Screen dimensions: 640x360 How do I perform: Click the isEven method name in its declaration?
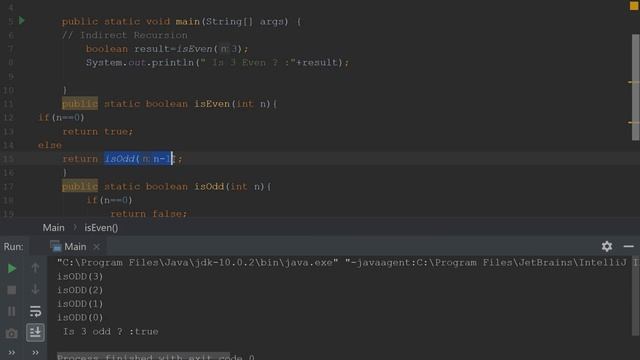212,104
